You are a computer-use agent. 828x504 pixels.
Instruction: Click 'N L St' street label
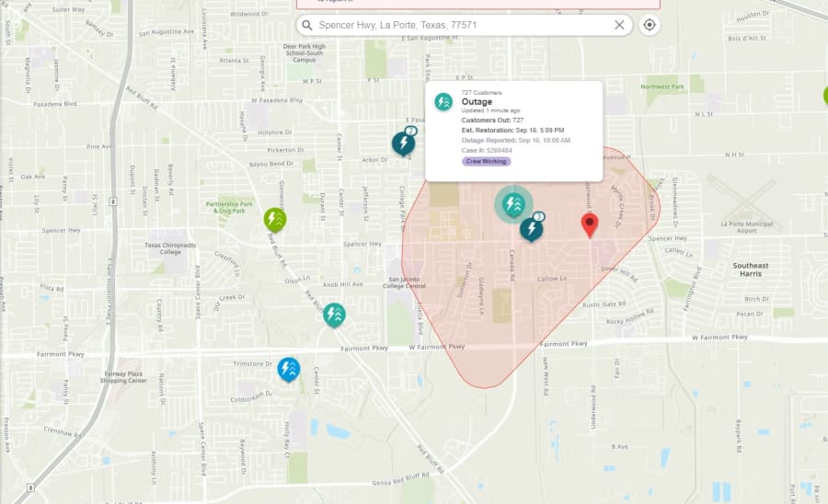704,114
